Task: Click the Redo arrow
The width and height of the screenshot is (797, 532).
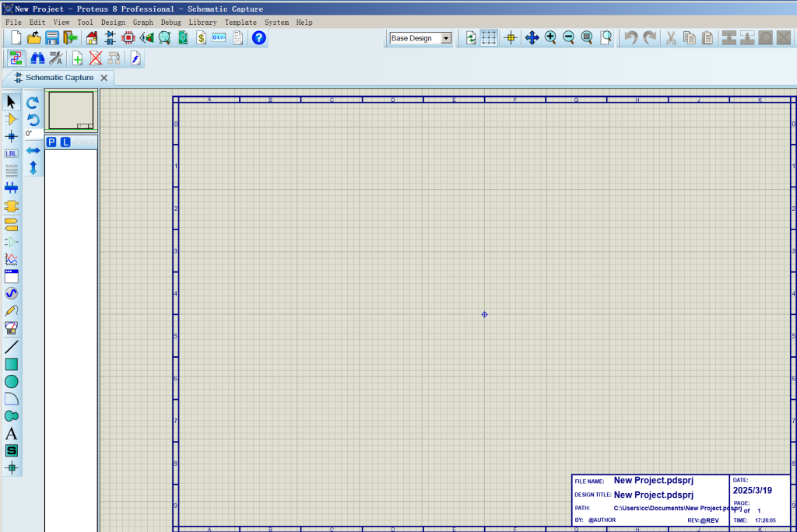Action: (x=649, y=37)
